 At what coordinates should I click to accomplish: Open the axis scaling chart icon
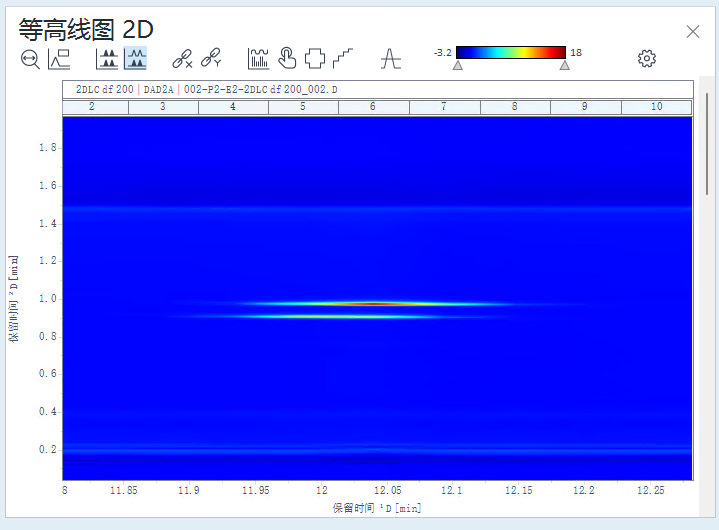pyautogui.click(x=59, y=60)
